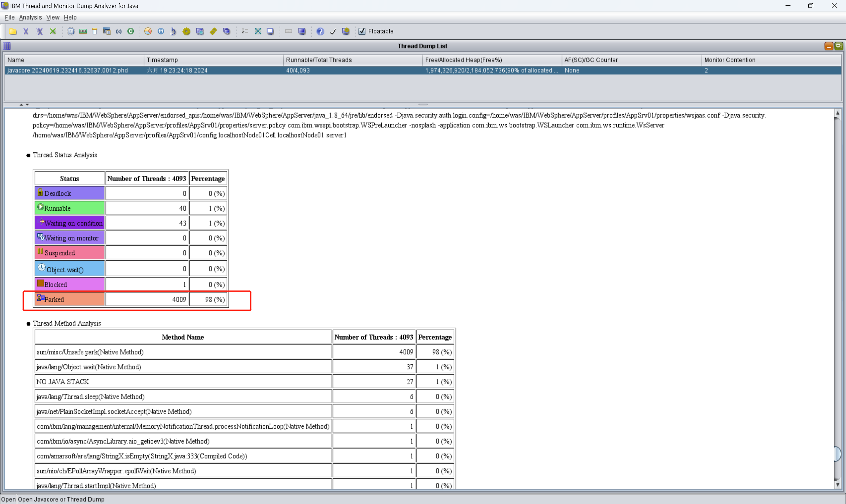
Task: Click the trash bin toolbar icon
Action: point(95,31)
